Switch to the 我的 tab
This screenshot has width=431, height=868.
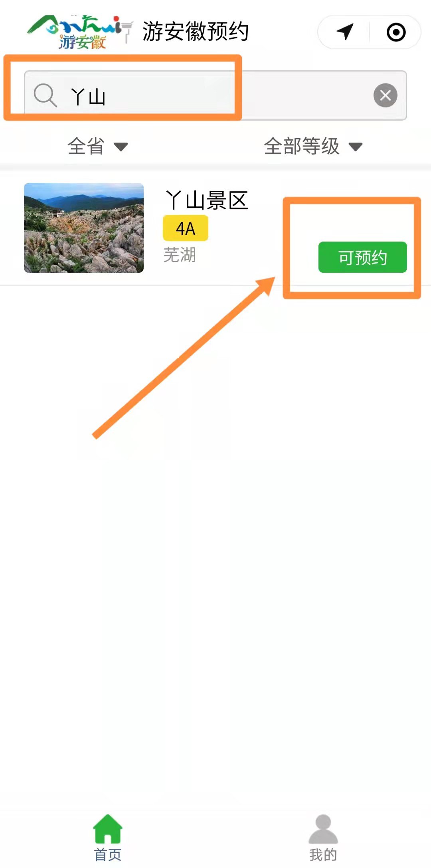click(323, 838)
